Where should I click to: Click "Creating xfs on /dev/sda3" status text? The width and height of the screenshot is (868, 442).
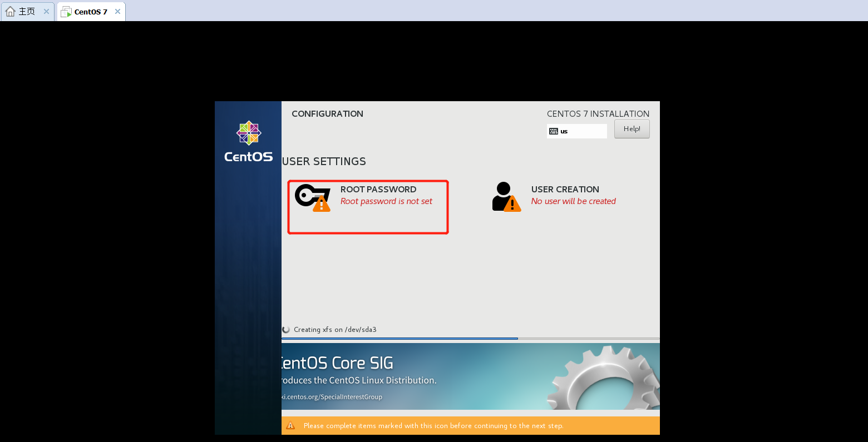point(335,330)
